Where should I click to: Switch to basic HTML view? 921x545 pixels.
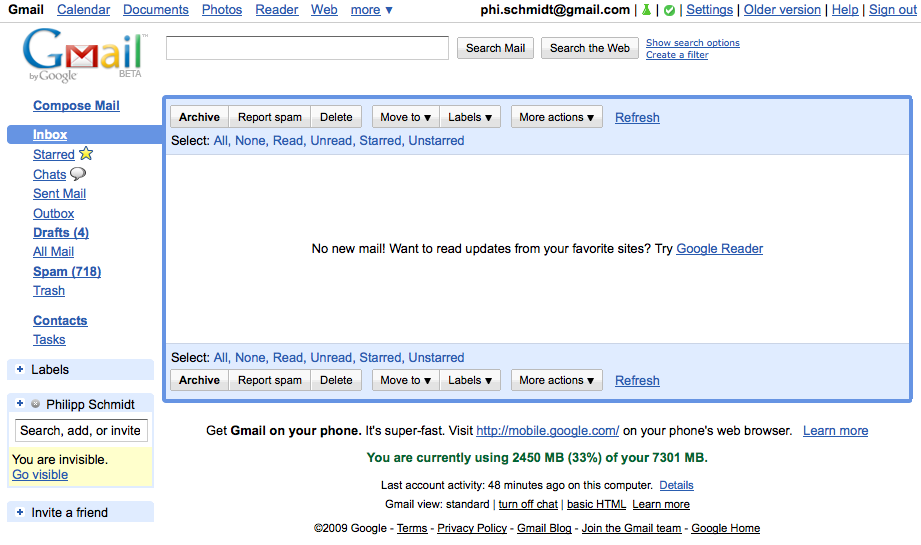tap(596, 504)
